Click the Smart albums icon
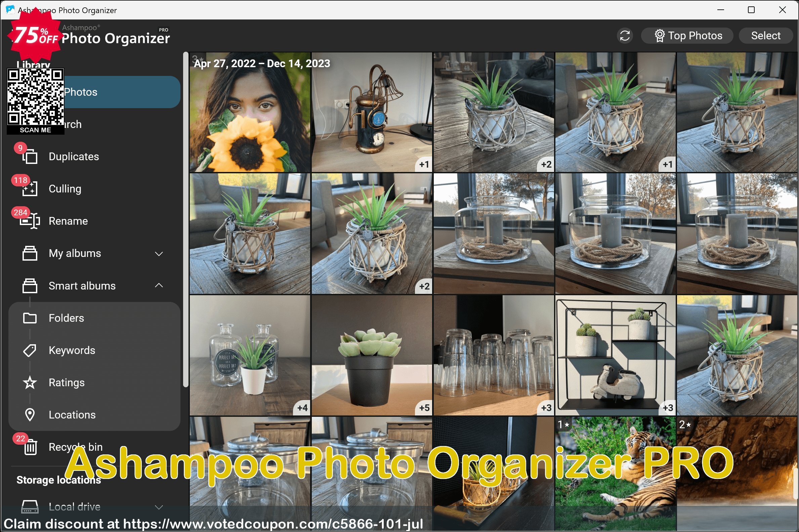This screenshot has width=799, height=532. [x=30, y=286]
